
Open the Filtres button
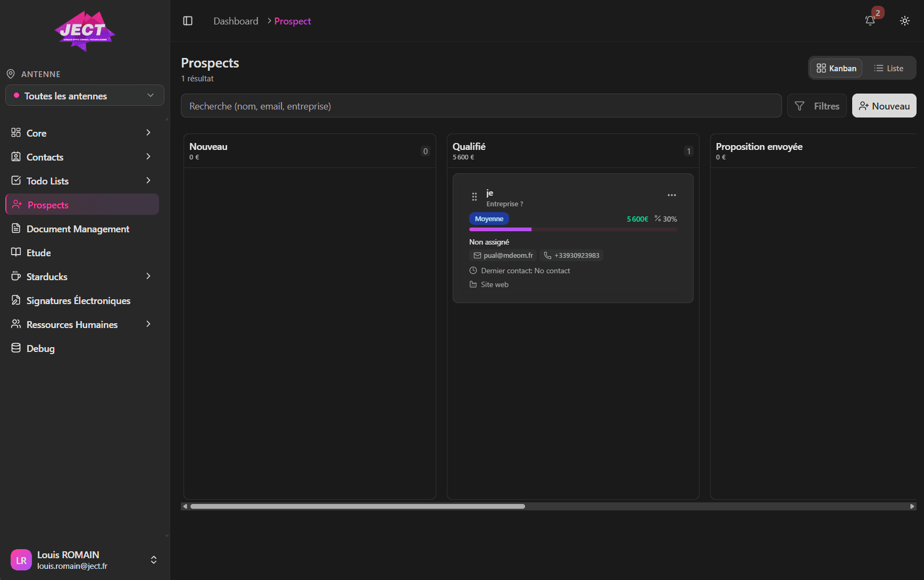point(817,106)
